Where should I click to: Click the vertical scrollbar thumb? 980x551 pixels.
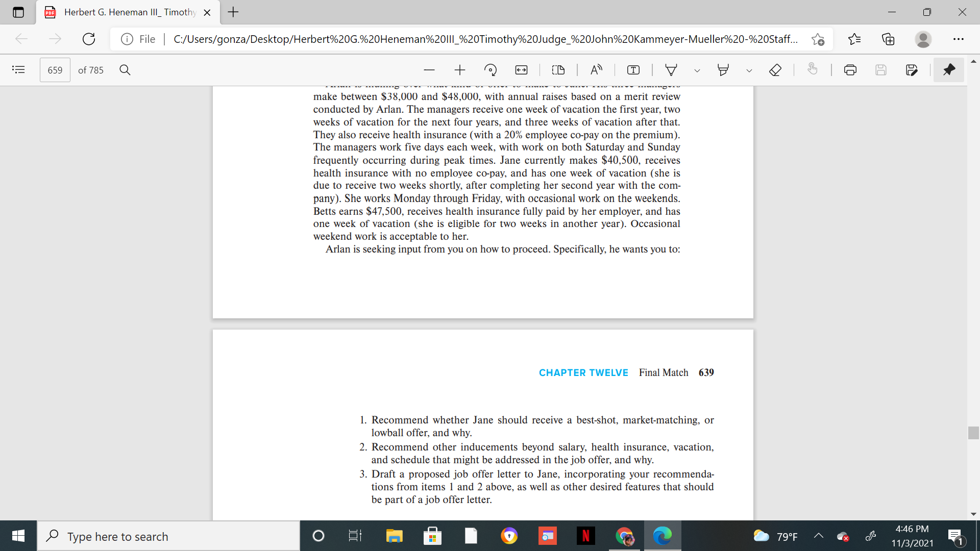973,433
